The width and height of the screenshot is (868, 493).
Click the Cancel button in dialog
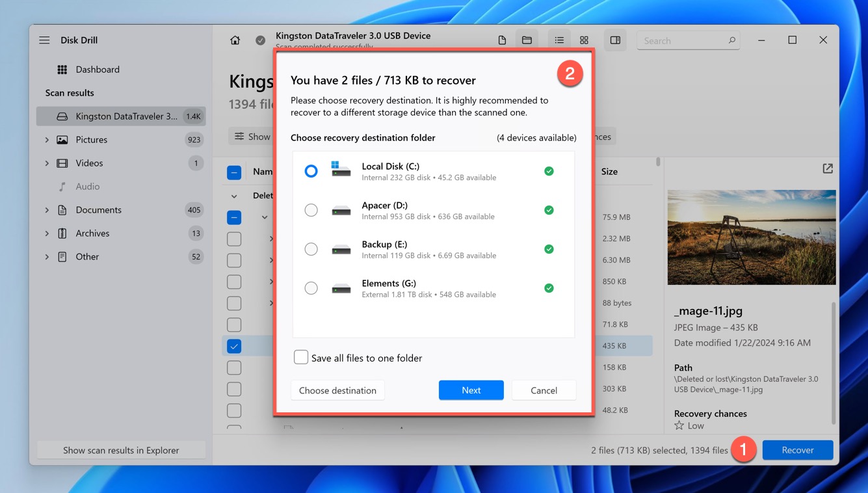(x=544, y=390)
